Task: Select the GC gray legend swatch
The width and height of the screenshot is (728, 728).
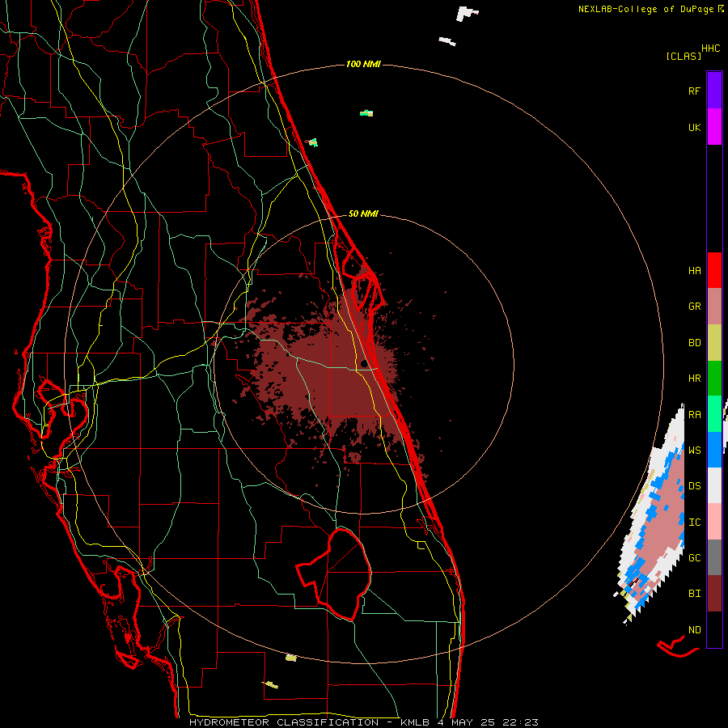Action: 714,557
